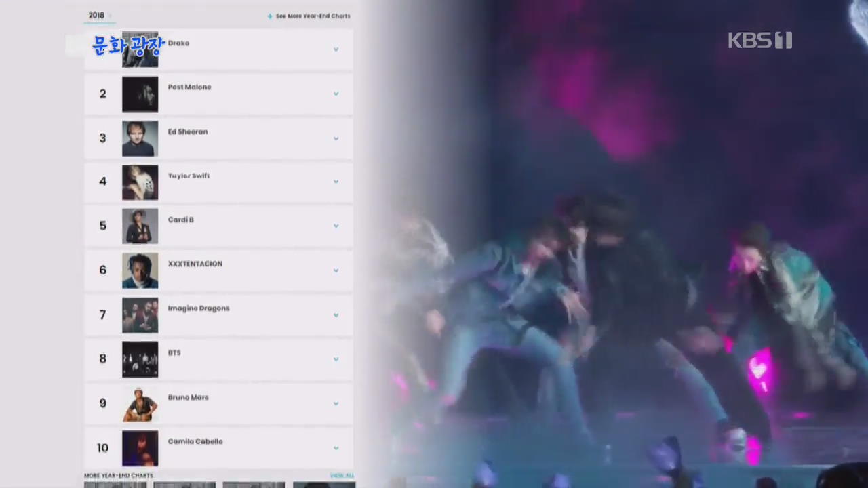Expand the XXXTENTACION row chevron
This screenshot has width=868, height=488.
point(336,270)
